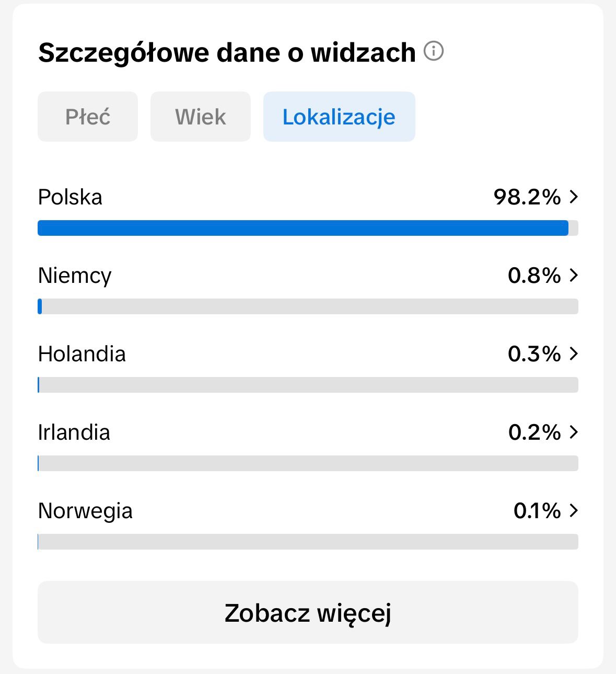Expand the Norwegia chevron arrow
616x674 pixels.
pyautogui.click(x=574, y=511)
